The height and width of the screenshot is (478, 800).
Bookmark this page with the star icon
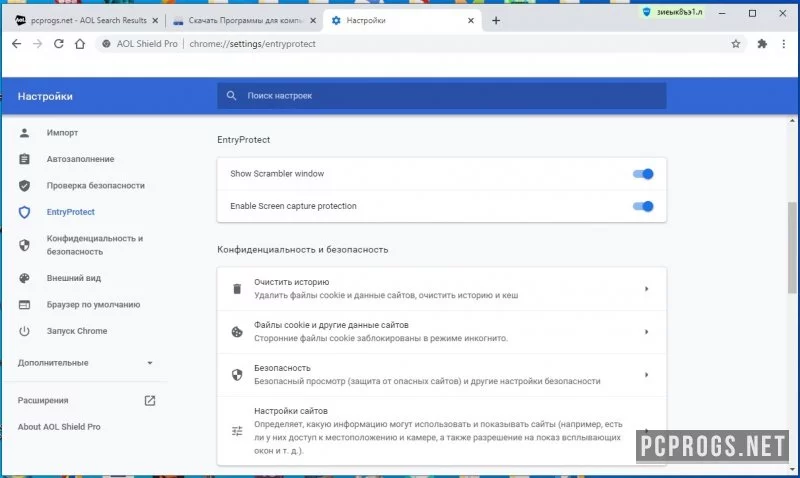(735, 44)
